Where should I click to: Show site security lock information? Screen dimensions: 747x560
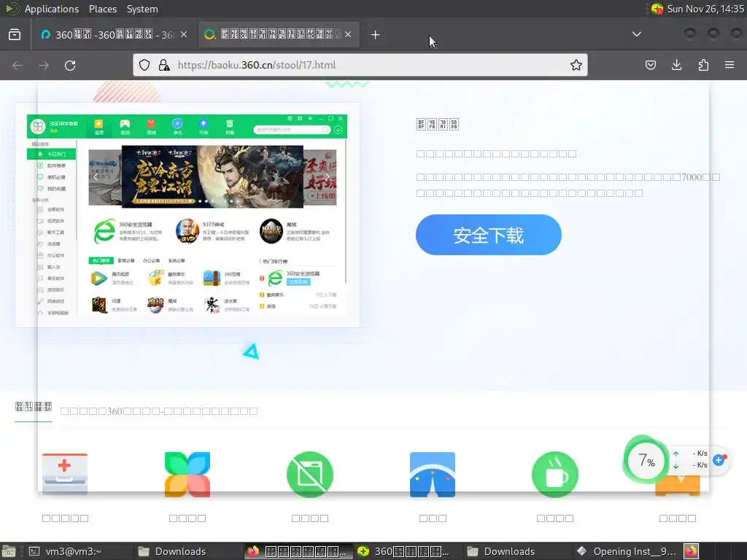(x=164, y=65)
